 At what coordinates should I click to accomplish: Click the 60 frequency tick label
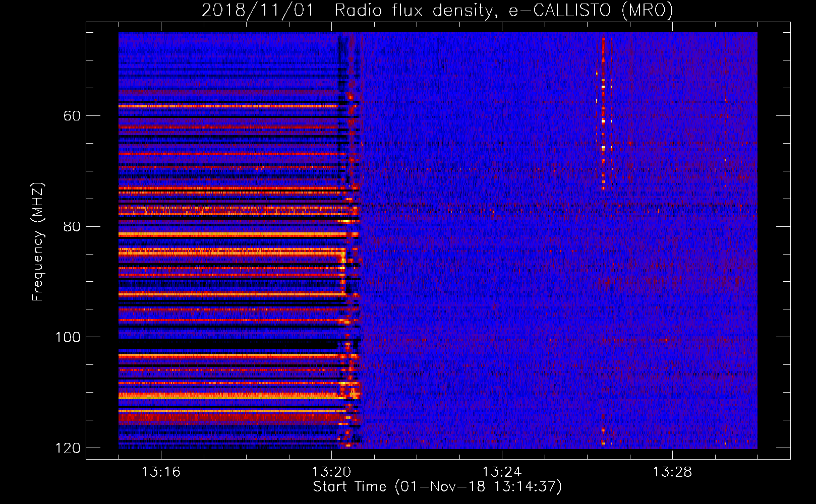point(72,116)
